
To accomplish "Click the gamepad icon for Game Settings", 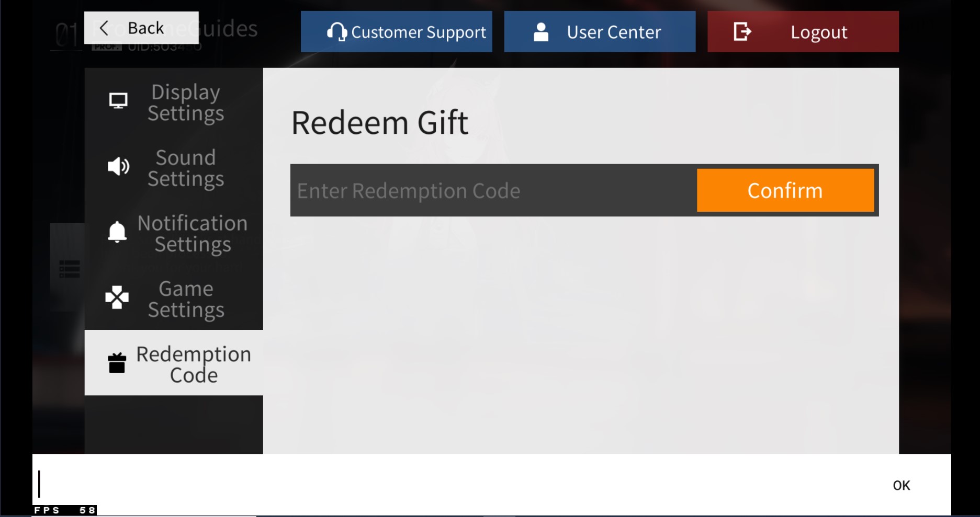I will pos(117,297).
